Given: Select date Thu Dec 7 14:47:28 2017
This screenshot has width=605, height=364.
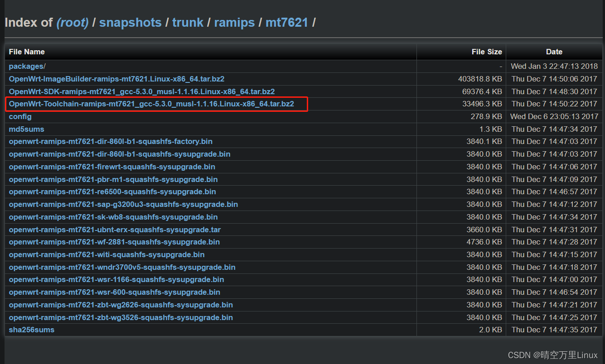Looking at the screenshot, I should (554, 242).
